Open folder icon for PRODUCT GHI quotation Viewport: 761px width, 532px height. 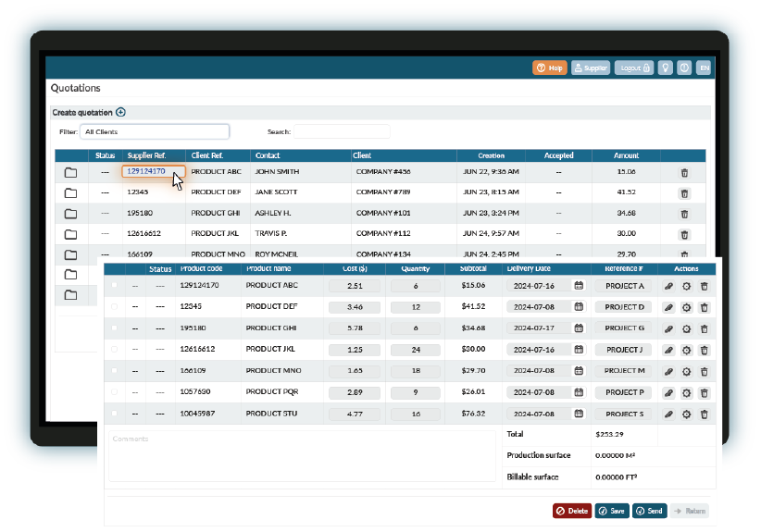click(71, 214)
